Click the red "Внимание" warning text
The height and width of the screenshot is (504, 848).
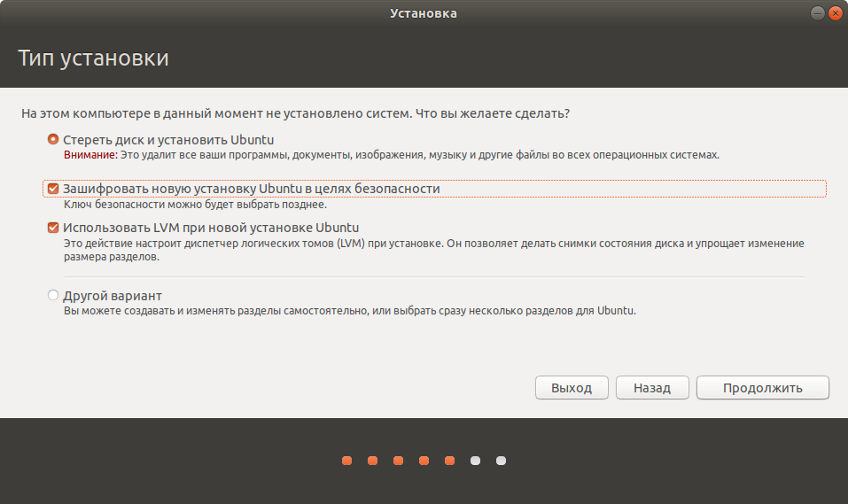(90, 155)
